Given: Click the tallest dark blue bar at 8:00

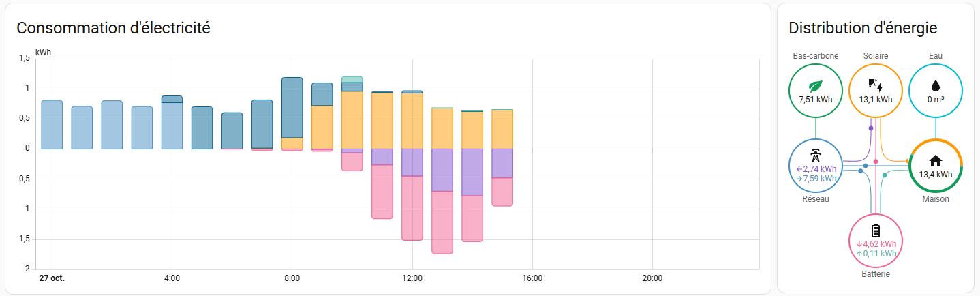Looking at the screenshot, I should [x=292, y=108].
